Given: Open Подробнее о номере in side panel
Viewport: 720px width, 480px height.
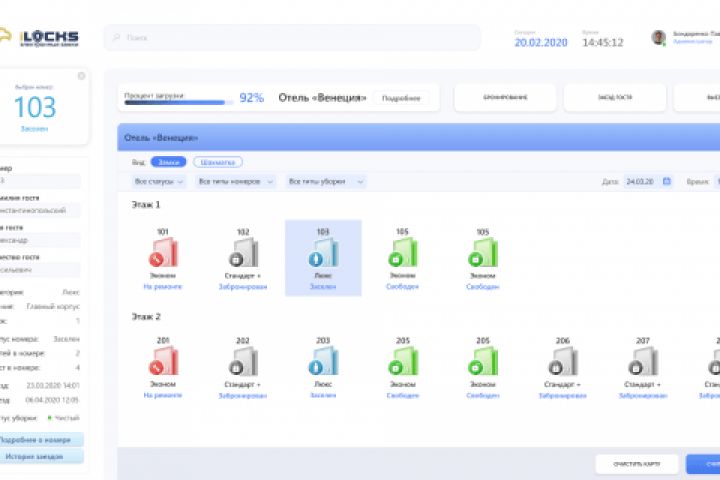Looking at the screenshot, I should [x=41, y=440].
